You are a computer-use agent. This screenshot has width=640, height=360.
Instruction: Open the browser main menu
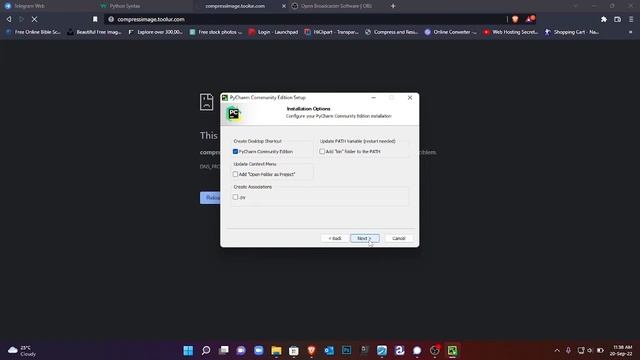click(631, 19)
